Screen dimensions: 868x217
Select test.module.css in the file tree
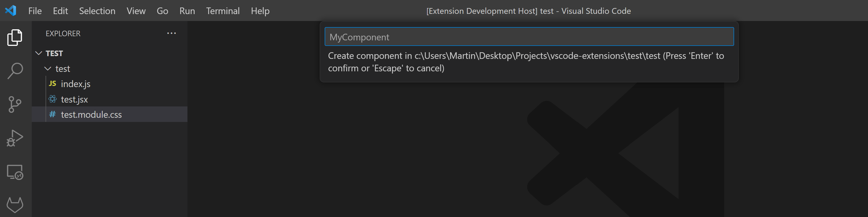point(91,114)
